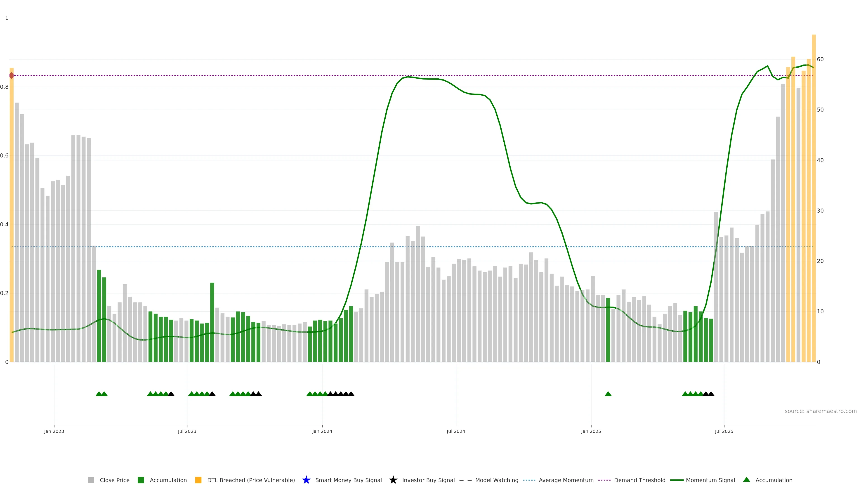Image resolution: width=868 pixels, height=488 pixels.
Task: Click the black Investor Buy Signal star
Action: coord(393,480)
